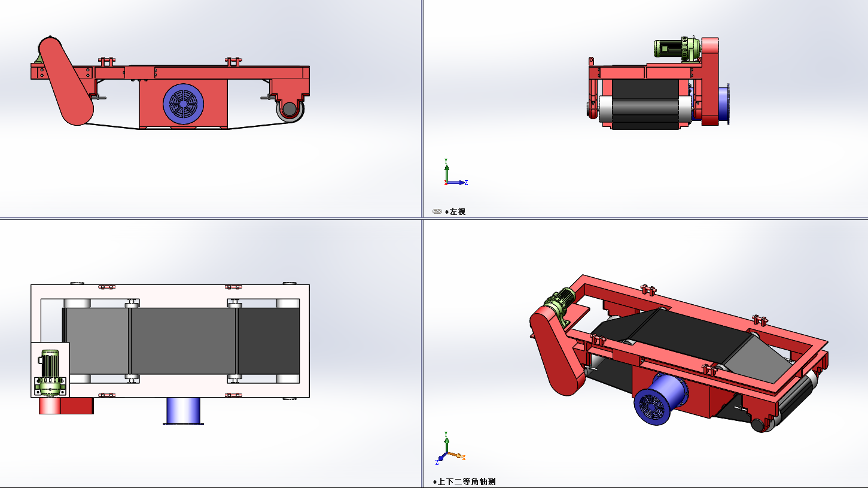Screen dimensions: 868x488
Task: Pick the dark roller end in the front view
Action: [290, 109]
